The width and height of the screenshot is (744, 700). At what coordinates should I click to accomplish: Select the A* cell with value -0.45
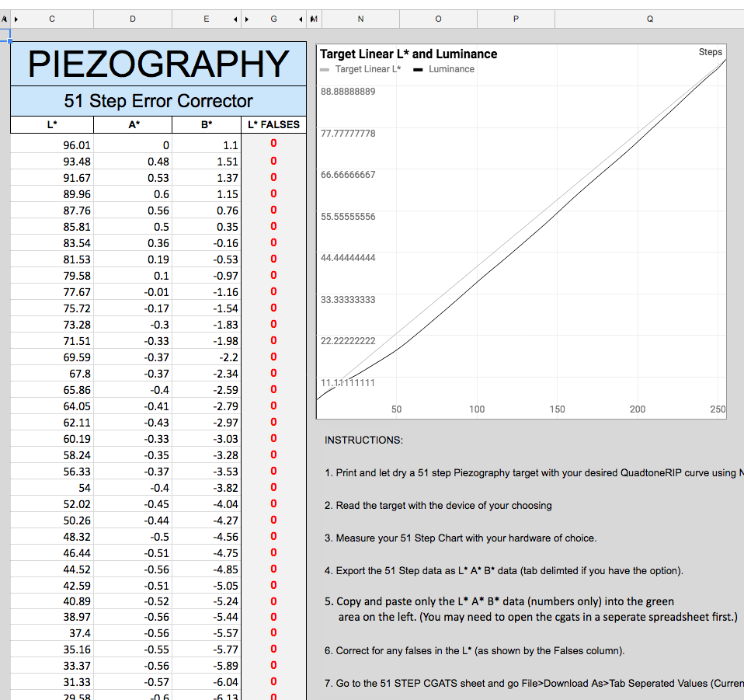pos(133,504)
